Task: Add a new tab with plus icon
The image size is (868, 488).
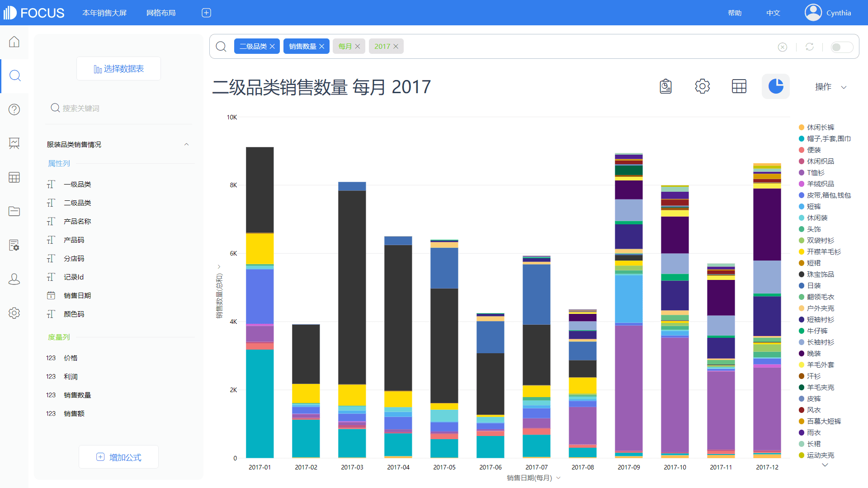Action: point(206,13)
